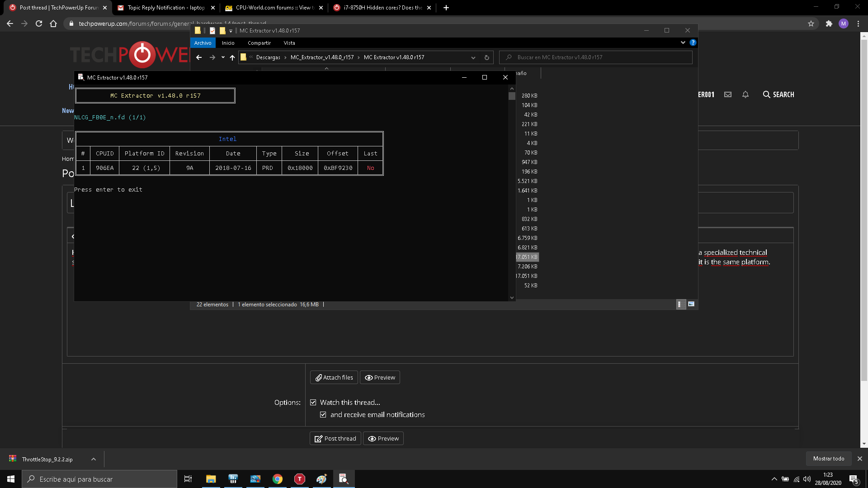The height and width of the screenshot is (488, 868).
Task: Go to browser home page icon
Action: click(53, 23)
